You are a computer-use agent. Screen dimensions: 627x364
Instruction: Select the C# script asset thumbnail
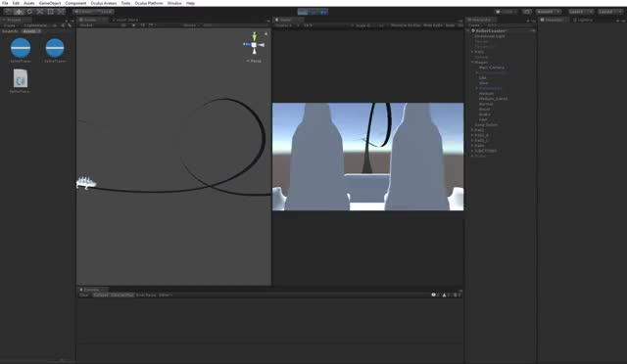[x=21, y=78]
